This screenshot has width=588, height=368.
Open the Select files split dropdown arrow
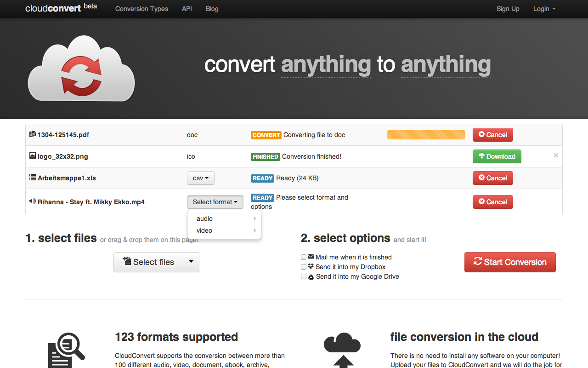pos(191,262)
